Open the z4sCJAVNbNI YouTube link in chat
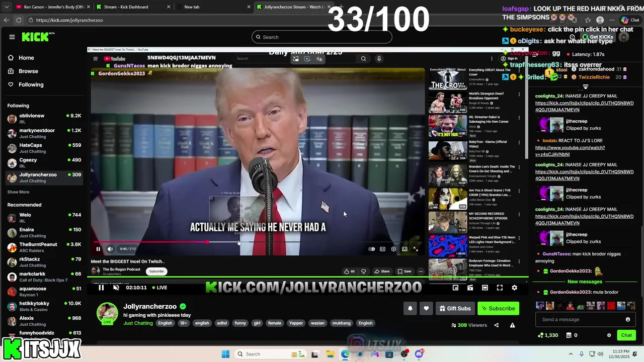This screenshot has width=644, height=362. pos(570,151)
